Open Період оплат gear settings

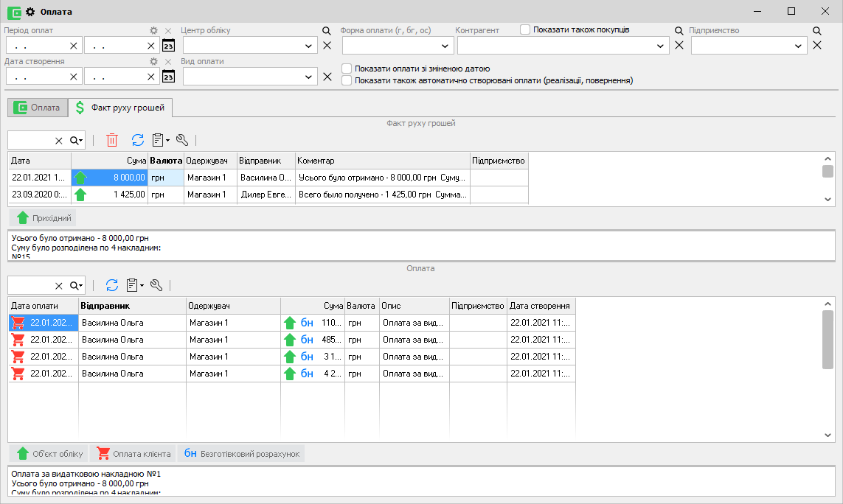coord(154,31)
